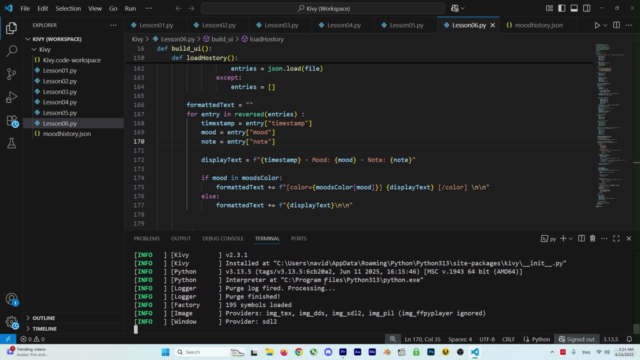Split the editor to the right

(x=616, y=25)
